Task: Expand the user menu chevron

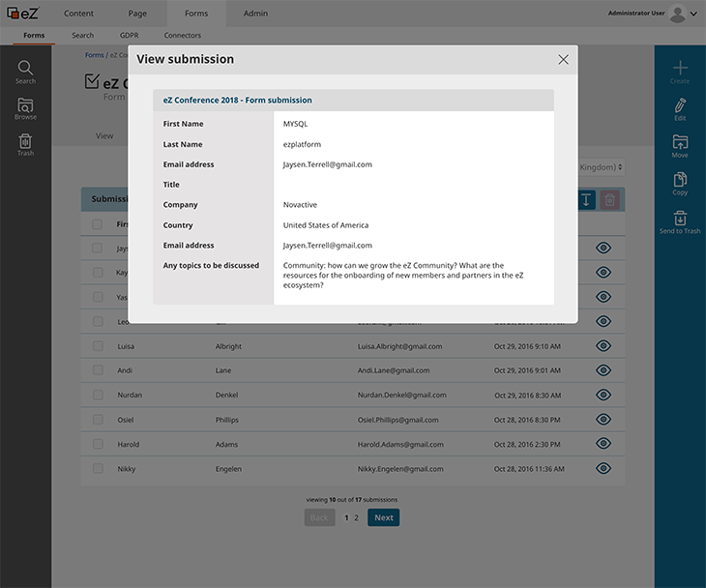Action: click(693, 14)
